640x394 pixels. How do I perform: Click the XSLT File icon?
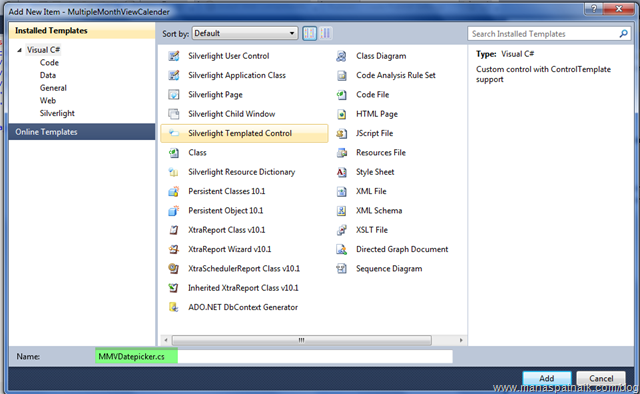coord(342,230)
